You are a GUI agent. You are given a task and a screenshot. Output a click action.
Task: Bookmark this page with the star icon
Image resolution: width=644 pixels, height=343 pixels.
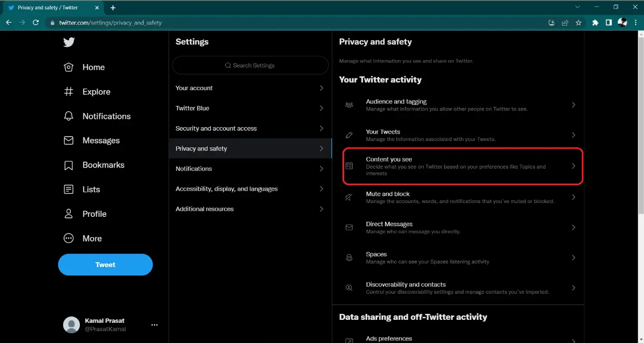click(579, 23)
